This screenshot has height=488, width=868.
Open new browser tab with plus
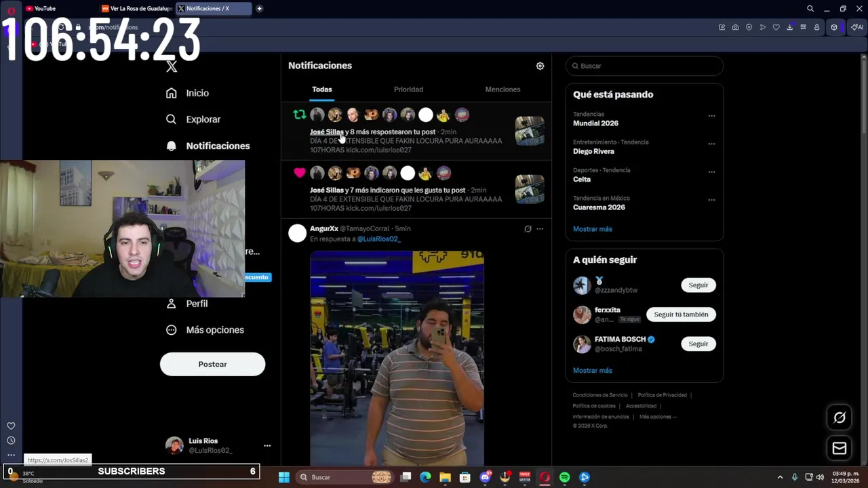[259, 9]
